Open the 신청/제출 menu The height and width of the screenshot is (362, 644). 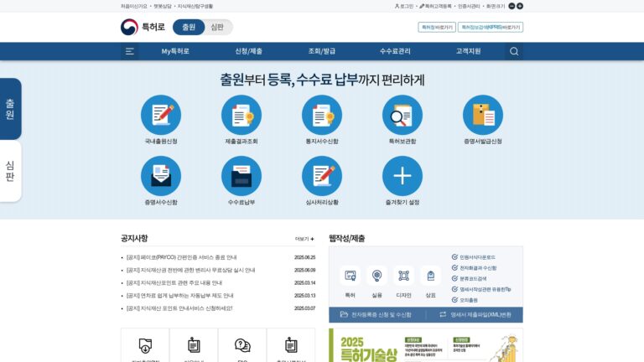248,51
